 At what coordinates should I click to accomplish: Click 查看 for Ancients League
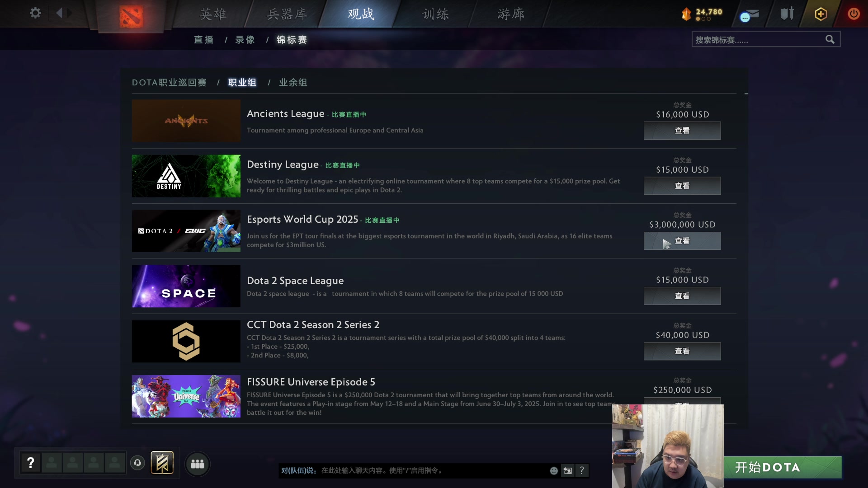(682, 131)
